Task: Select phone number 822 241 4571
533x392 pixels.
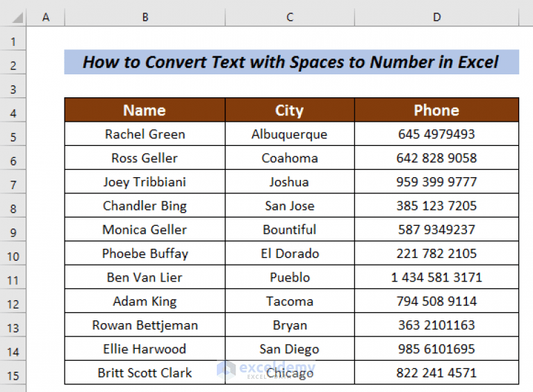Action: pos(437,373)
